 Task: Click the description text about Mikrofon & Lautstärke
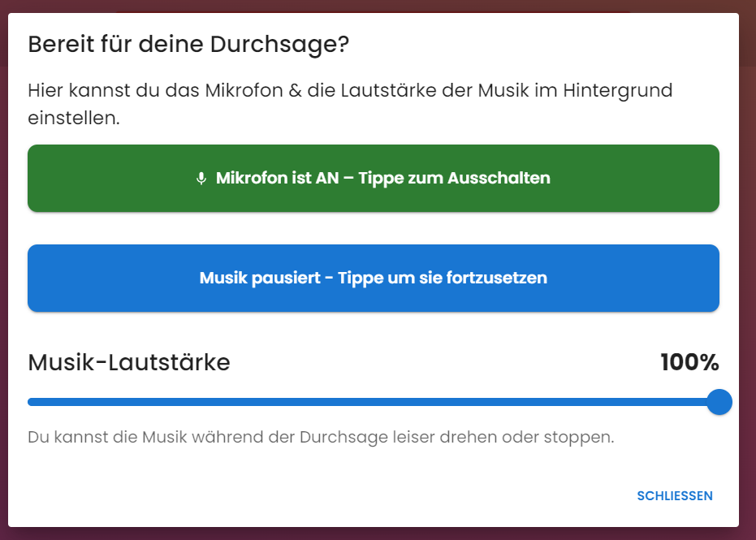coord(350,104)
